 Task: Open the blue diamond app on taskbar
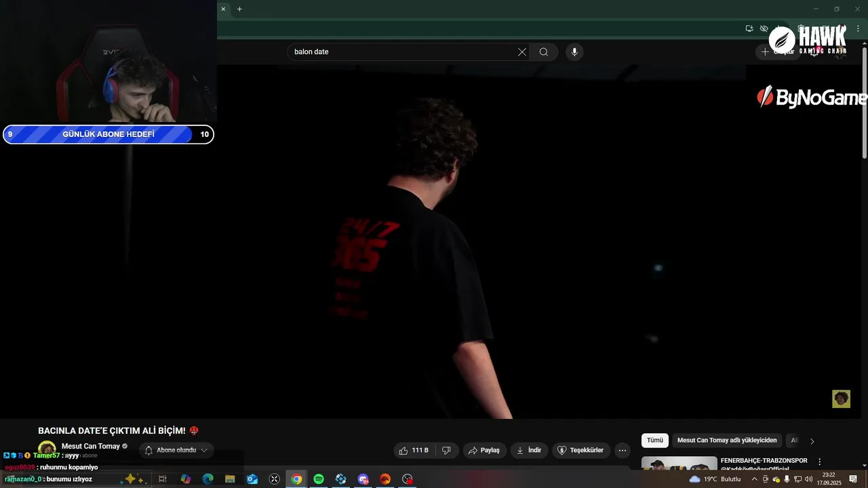341,479
